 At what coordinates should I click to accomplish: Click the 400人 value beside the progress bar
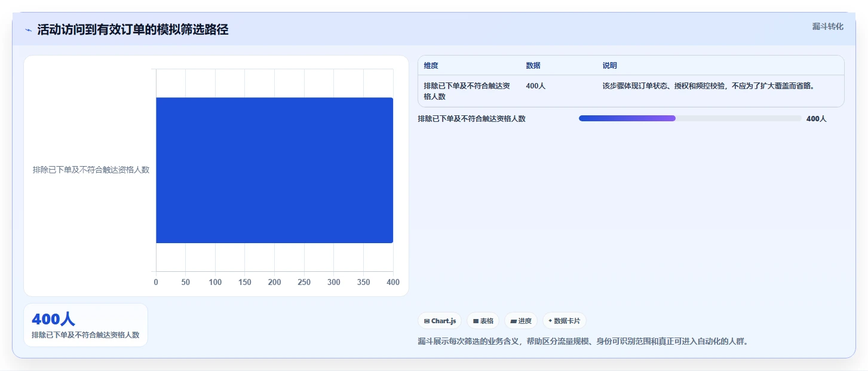point(816,119)
